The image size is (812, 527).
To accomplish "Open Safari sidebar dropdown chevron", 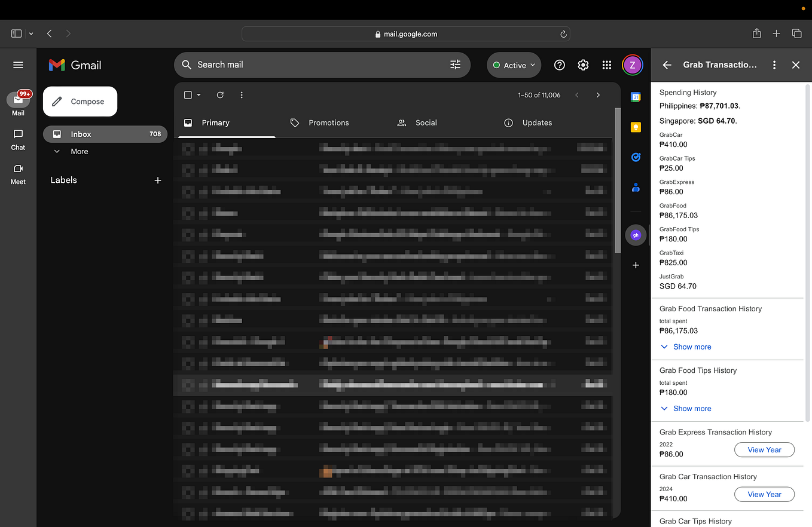I will 31,34.
